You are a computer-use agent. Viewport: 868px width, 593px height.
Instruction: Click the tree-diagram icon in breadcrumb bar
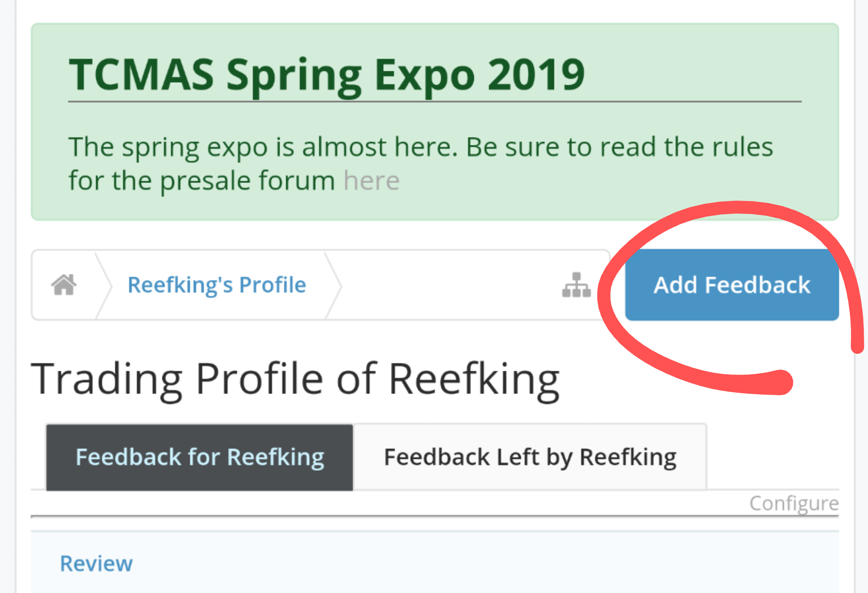click(576, 285)
